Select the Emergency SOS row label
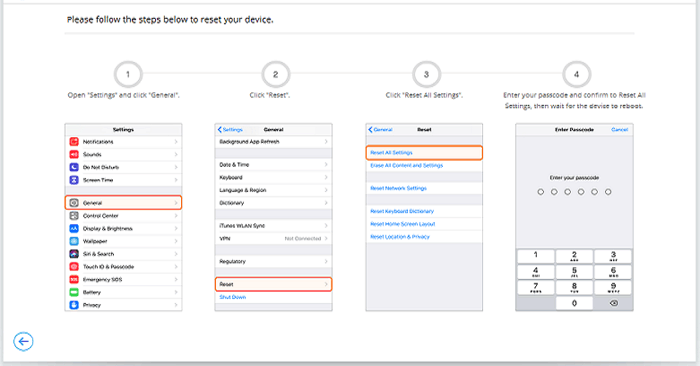 pyautogui.click(x=103, y=279)
